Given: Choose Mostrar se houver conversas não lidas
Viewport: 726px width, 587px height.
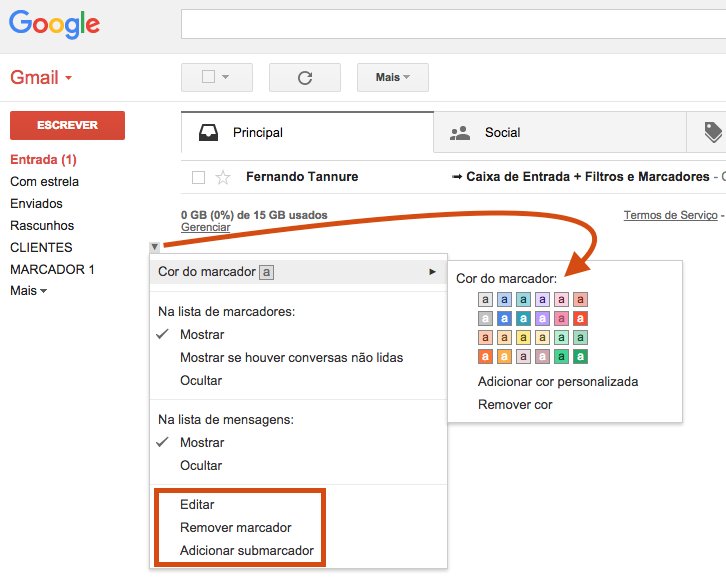Looking at the screenshot, I should (291, 357).
